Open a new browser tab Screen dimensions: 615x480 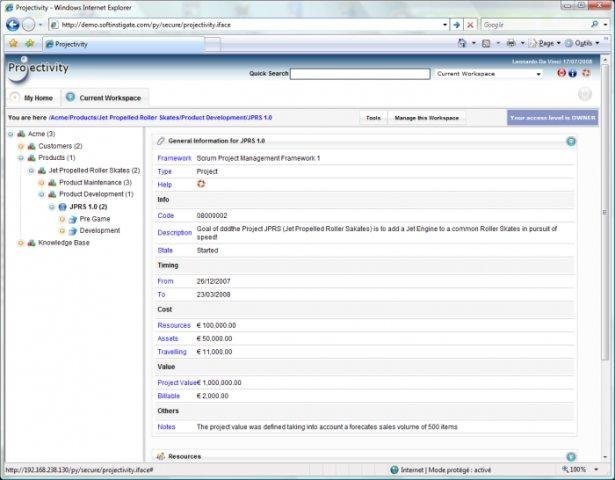[213, 44]
